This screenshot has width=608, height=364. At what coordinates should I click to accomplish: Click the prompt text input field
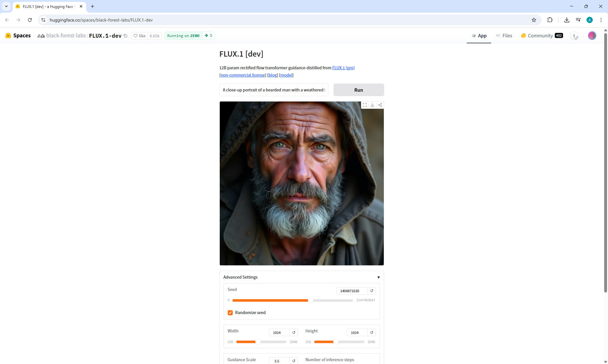tap(274, 90)
